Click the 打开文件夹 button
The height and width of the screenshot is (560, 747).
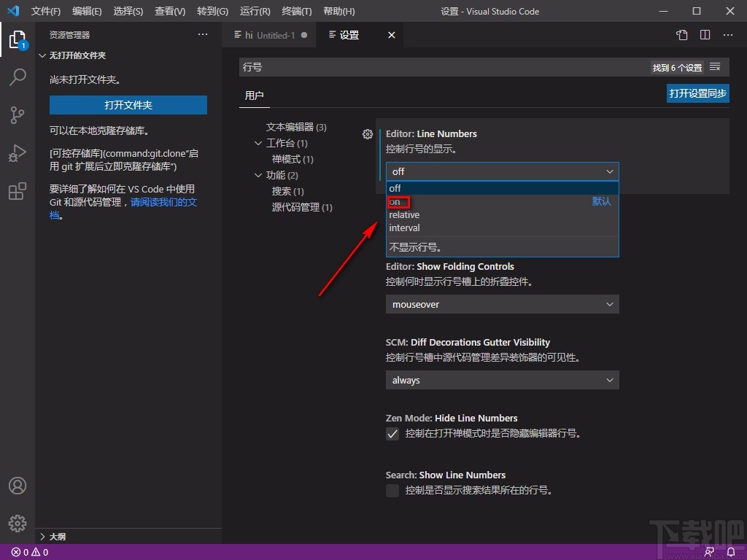point(128,105)
